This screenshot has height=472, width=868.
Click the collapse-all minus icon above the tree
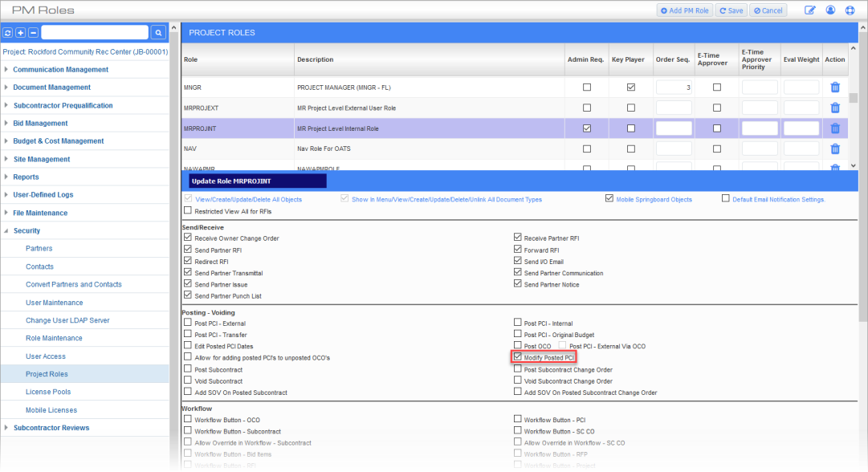33,33
